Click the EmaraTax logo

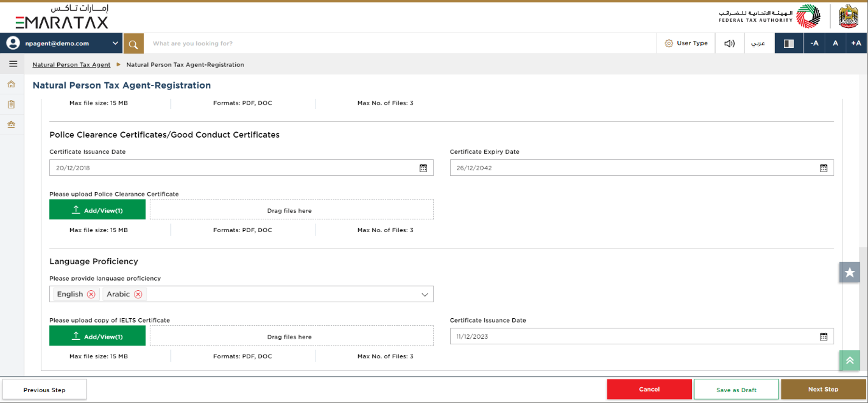click(62, 17)
